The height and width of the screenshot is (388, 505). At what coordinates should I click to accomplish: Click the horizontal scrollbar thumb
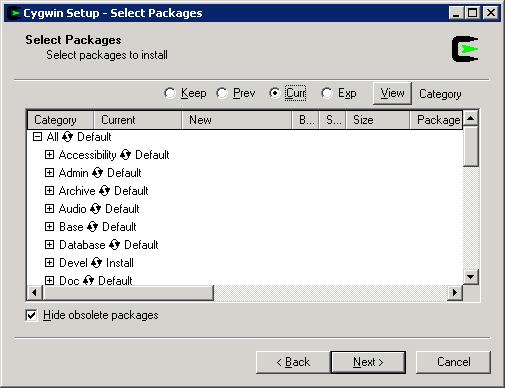[128, 293]
